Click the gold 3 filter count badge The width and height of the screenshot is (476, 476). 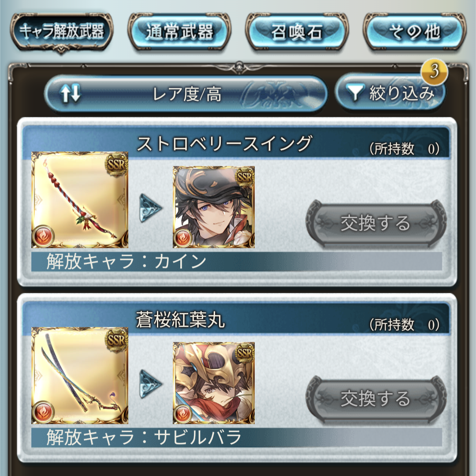point(434,71)
